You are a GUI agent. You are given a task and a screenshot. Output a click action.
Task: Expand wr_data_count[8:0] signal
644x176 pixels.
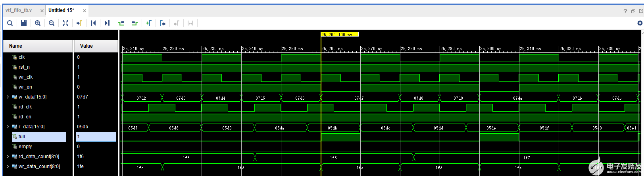pos(8,166)
